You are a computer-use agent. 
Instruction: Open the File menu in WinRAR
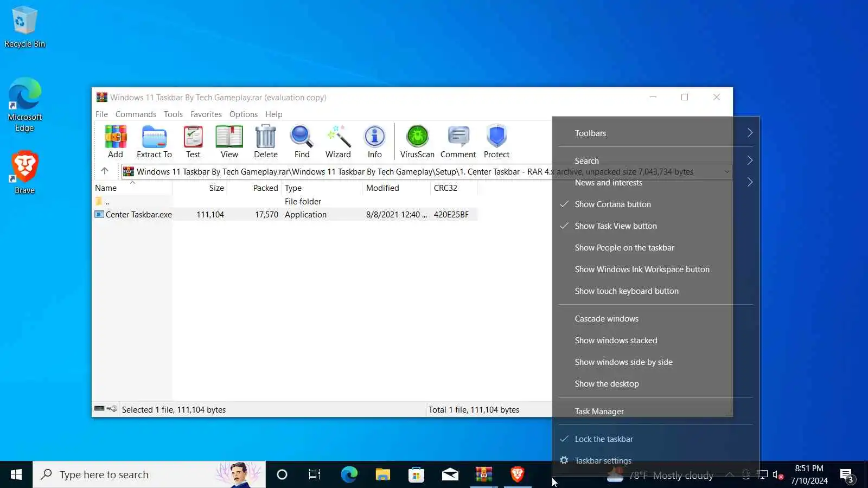coord(101,114)
